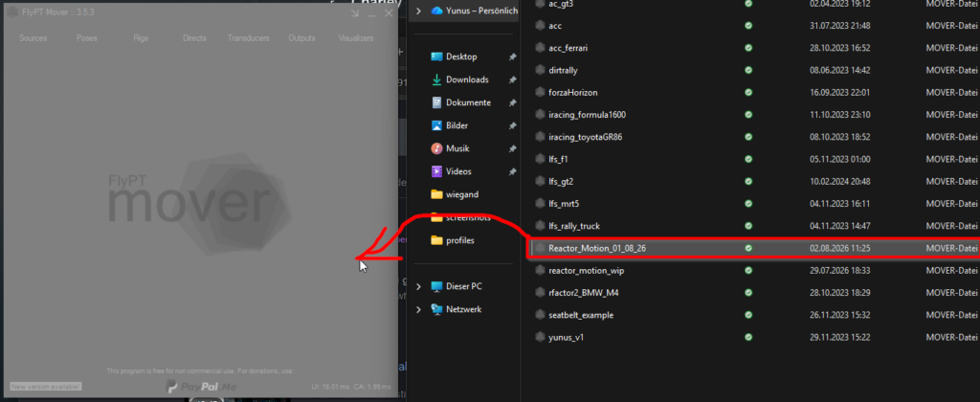Click the pin icon next to Videos
The height and width of the screenshot is (402, 980).
[x=513, y=171]
